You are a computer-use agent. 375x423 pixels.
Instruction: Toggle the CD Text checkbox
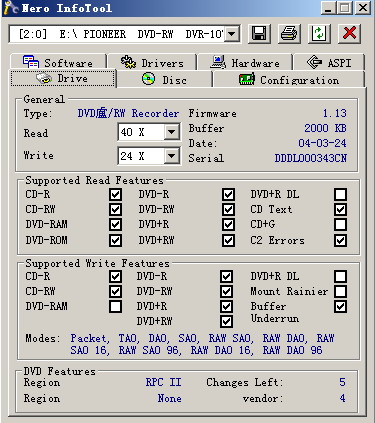(x=340, y=209)
